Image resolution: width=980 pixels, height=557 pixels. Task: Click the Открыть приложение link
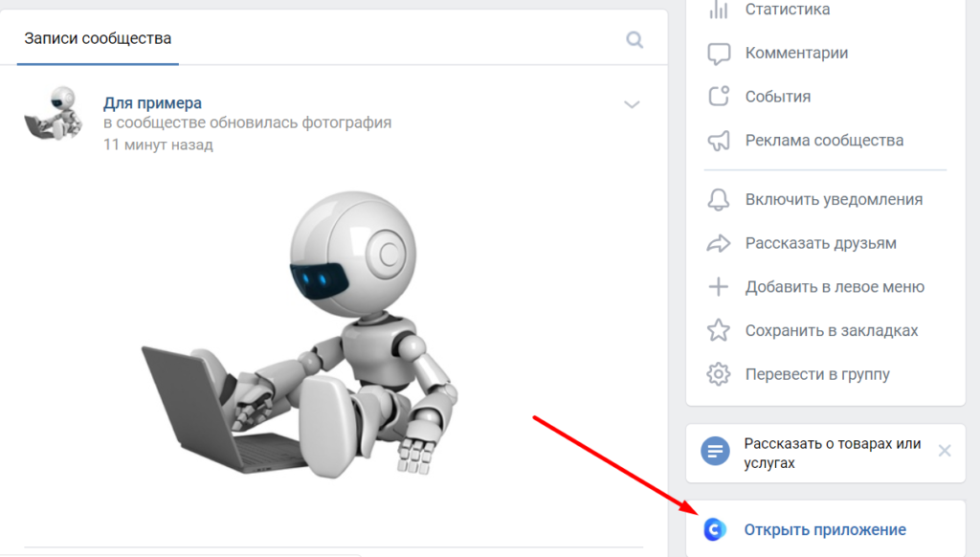(825, 530)
